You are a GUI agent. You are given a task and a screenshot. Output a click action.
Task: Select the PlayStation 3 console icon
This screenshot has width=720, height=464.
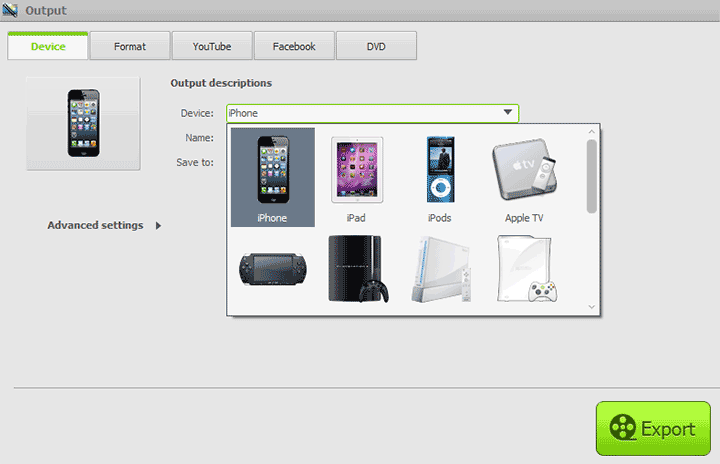[358, 269]
